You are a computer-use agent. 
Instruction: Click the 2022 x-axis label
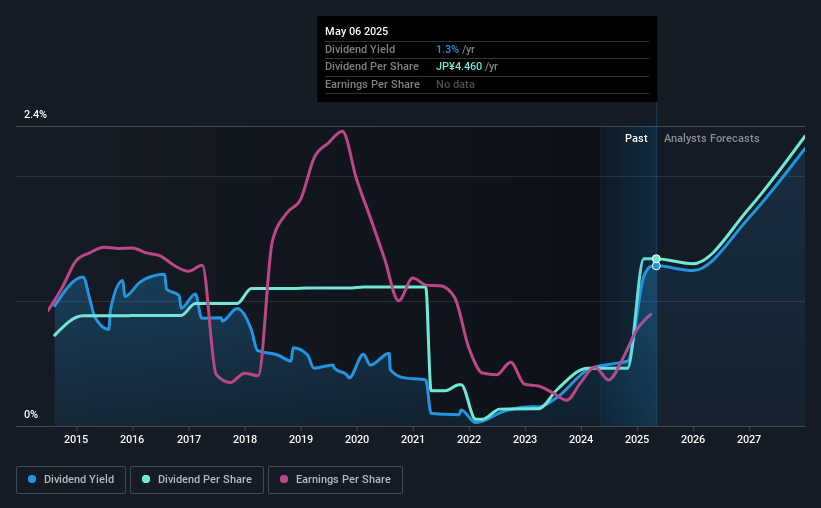point(469,439)
